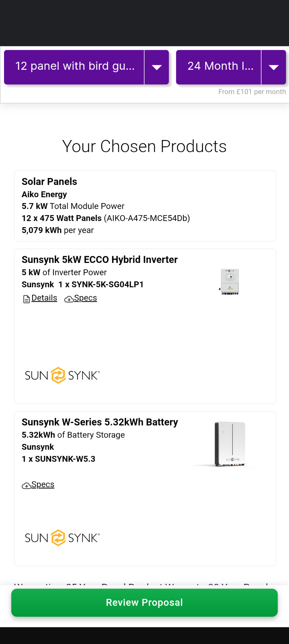Expand the arrow next to 24 Month option

coord(274,67)
